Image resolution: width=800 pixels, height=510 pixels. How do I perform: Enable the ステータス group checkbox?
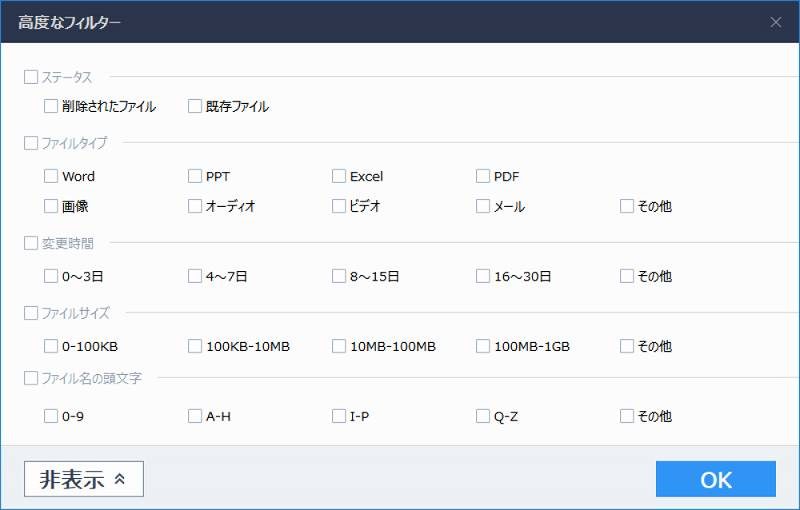tap(31, 76)
